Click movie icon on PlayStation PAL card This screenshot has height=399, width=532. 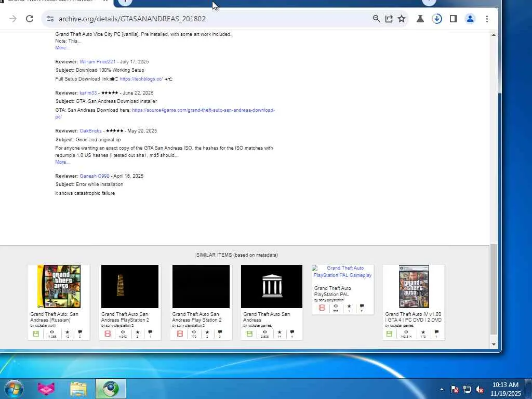(322, 308)
